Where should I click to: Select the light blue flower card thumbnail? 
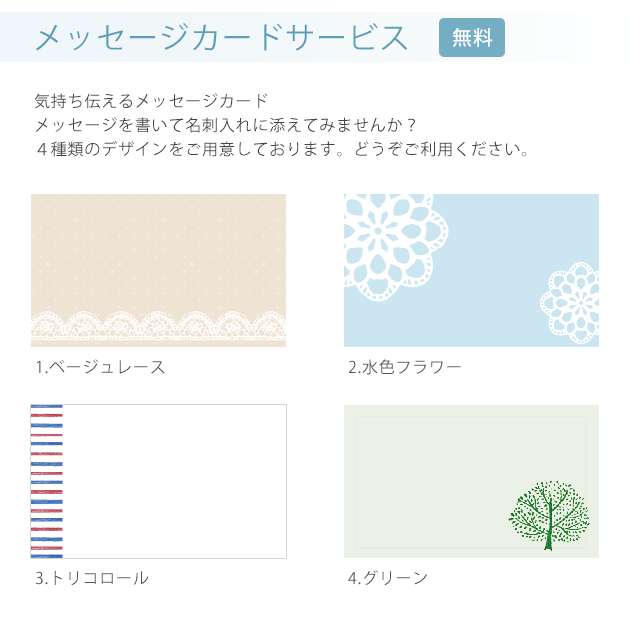[x=471, y=270]
